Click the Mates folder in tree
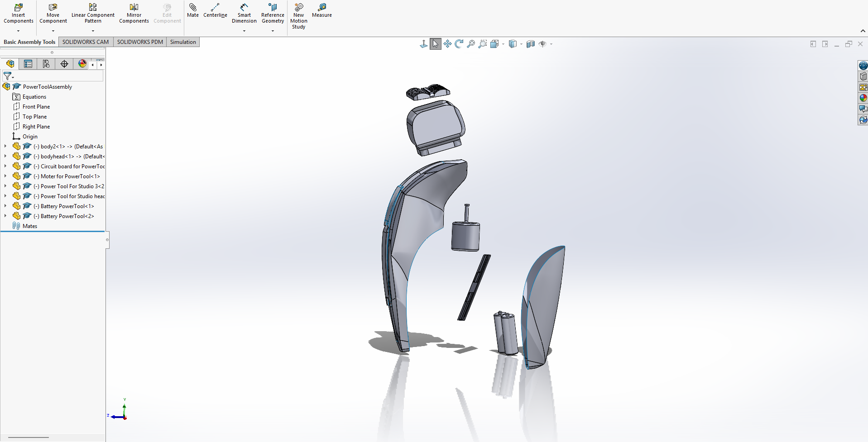The width and height of the screenshot is (868, 442). 30,226
